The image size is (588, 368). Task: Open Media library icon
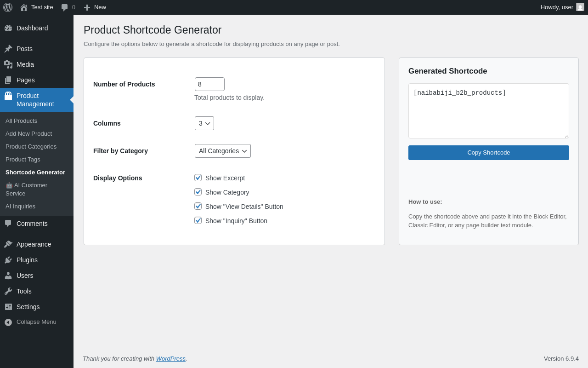coord(8,64)
